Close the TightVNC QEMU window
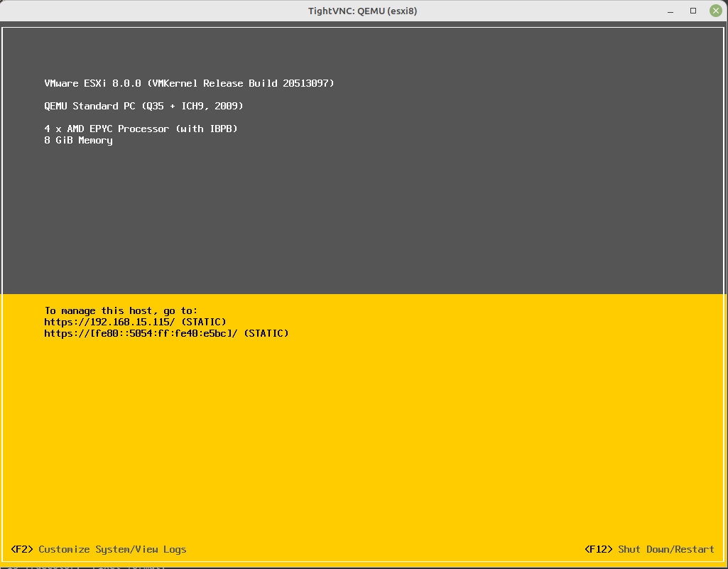728x569 pixels. point(715,11)
